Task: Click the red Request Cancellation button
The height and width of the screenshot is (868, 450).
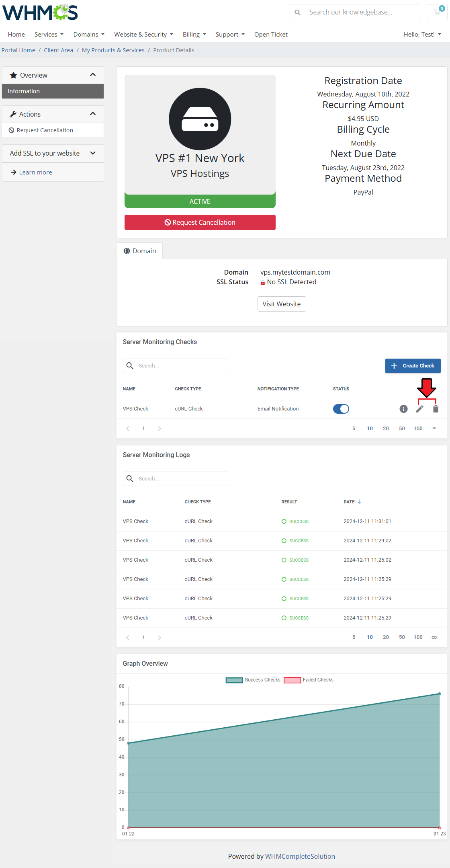Action: pyautogui.click(x=200, y=222)
